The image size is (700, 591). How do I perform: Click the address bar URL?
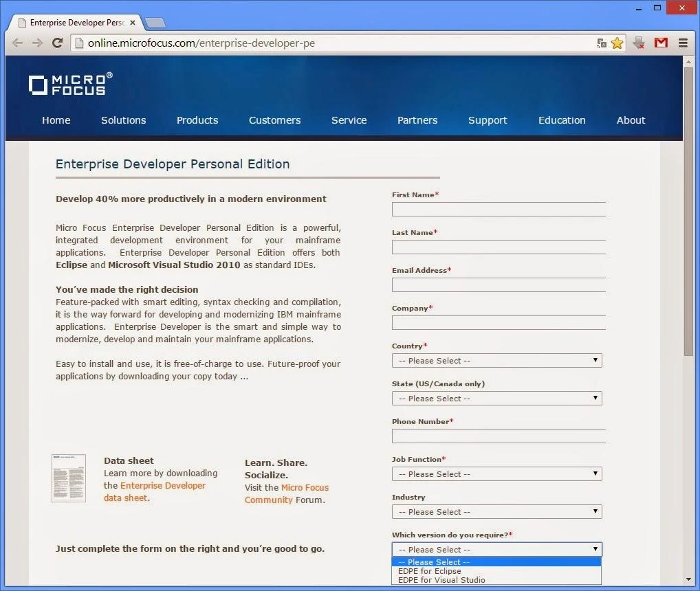pos(201,43)
